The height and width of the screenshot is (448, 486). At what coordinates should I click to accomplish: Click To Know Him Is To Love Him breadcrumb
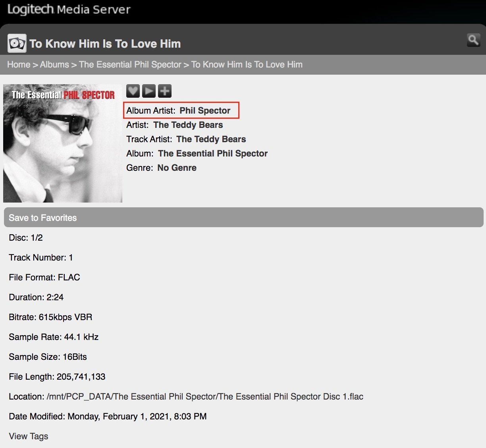pyautogui.click(x=247, y=64)
